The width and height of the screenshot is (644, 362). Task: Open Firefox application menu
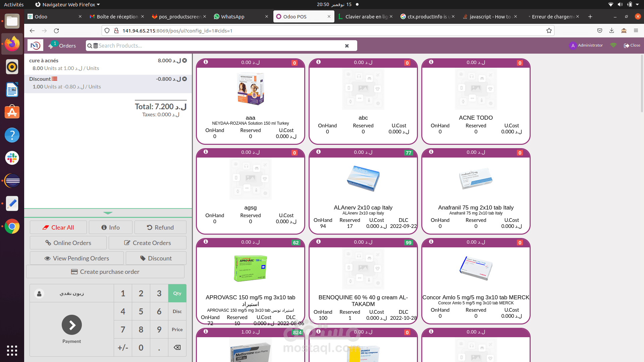pos(636,31)
